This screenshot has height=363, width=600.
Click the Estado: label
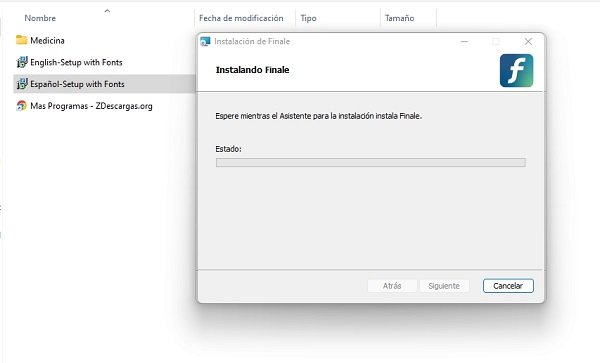coord(228,149)
